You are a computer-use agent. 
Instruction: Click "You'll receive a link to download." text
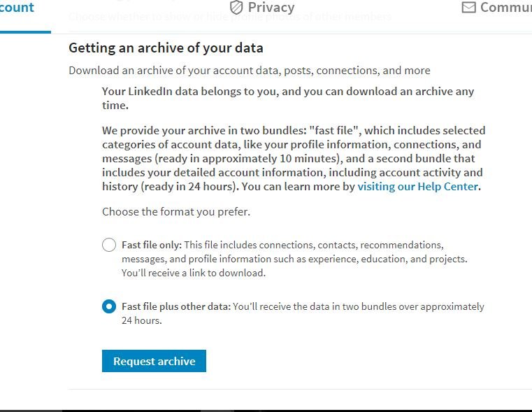click(194, 273)
